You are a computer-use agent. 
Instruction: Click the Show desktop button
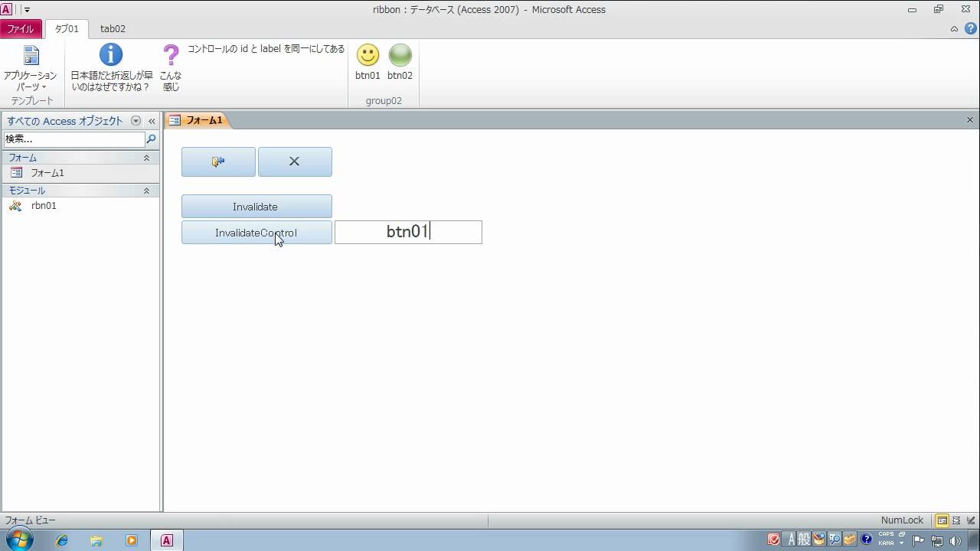pyautogui.click(x=974, y=540)
